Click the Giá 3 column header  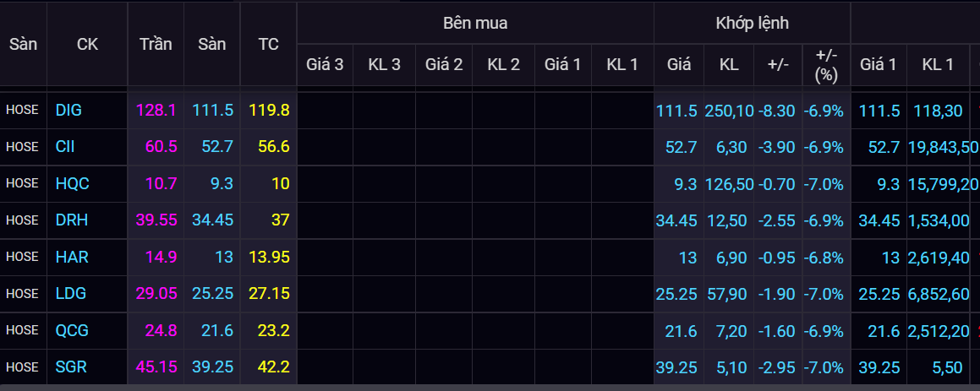(325, 64)
